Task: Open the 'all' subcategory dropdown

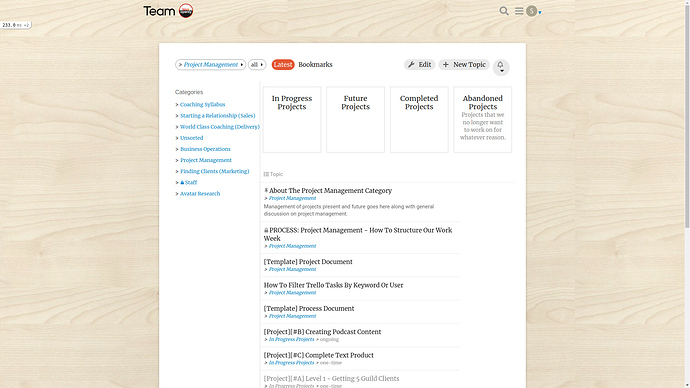Action: (x=257, y=65)
